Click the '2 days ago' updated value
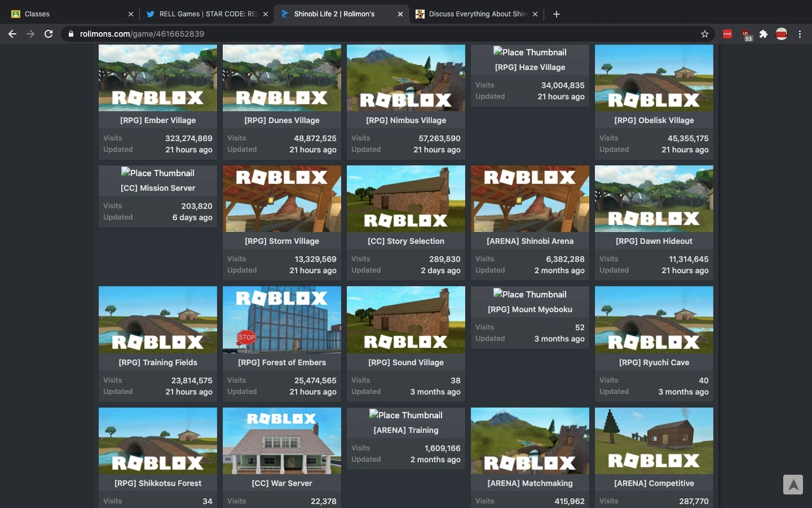Image resolution: width=812 pixels, height=508 pixels. click(x=440, y=270)
